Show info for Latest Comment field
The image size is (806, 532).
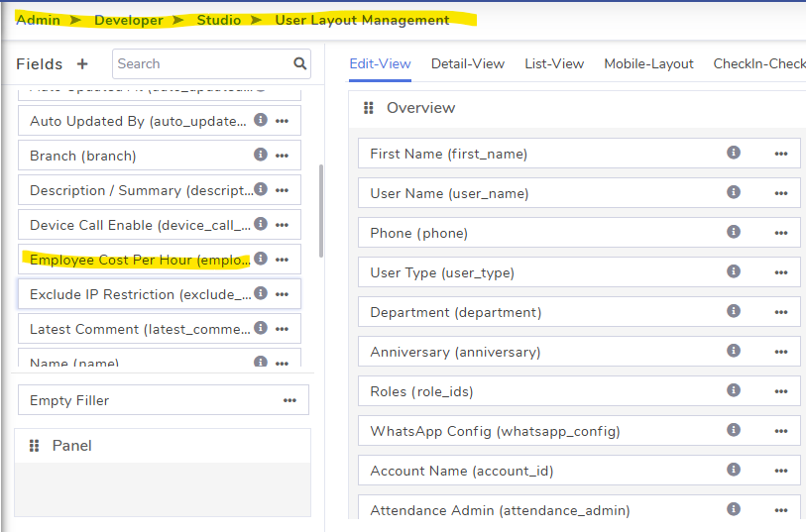261,328
